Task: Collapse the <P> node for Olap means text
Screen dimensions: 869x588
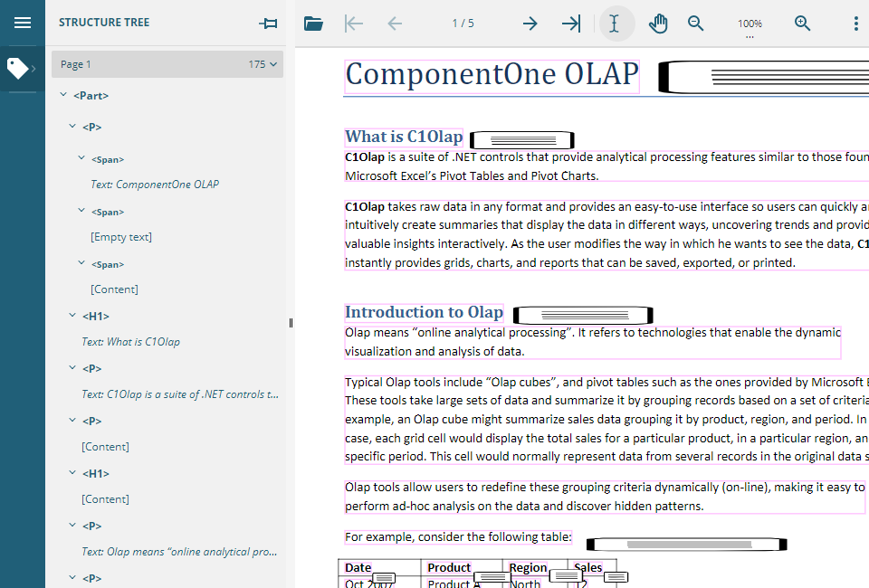Action: click(x=72, y=525)
